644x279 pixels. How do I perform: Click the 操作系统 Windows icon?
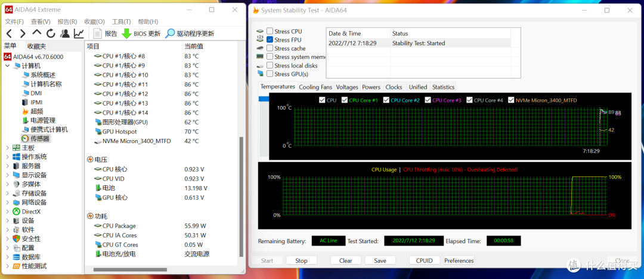pos(17,157)
